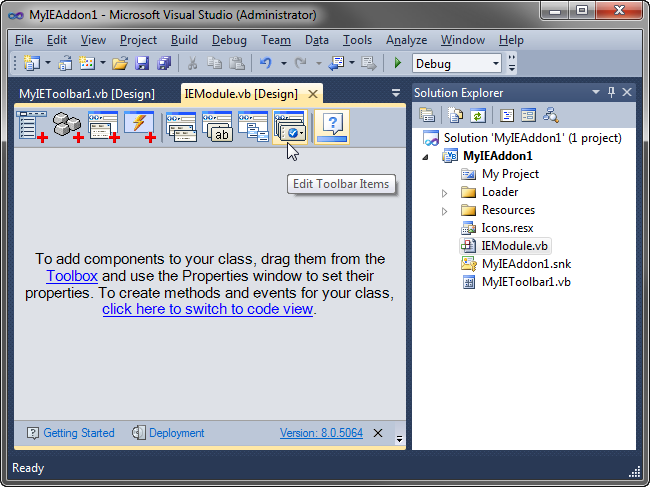This screenshot has height=487, width=650.
Task: Open the Deployment link
Action: pos(177,433)
